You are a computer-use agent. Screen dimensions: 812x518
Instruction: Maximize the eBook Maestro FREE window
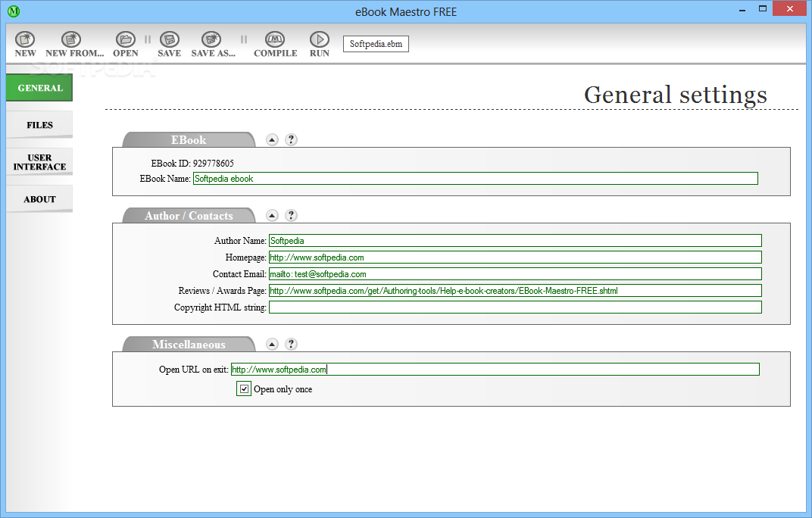point(762,9)
